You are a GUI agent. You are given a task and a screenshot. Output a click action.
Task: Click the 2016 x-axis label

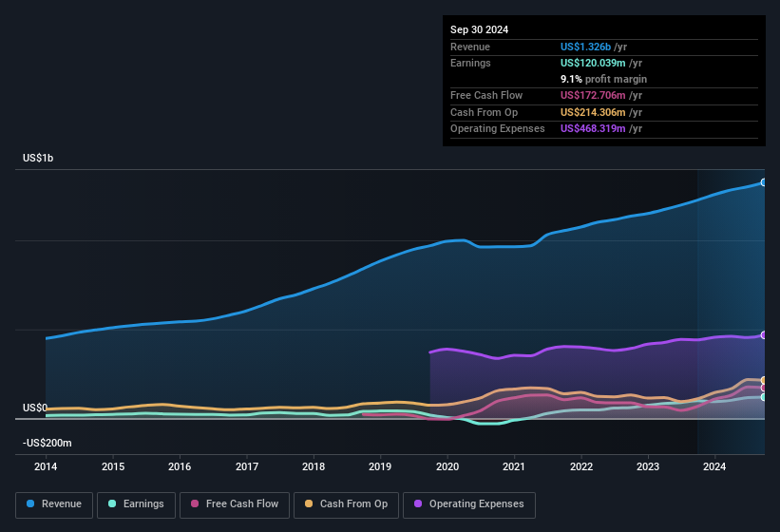pos(180,466)
